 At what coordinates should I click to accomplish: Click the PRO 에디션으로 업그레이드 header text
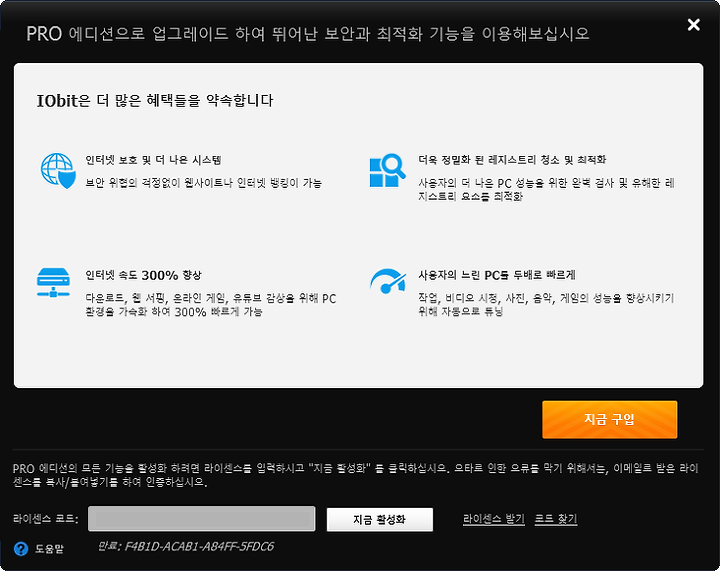click(x=308, y=34)
